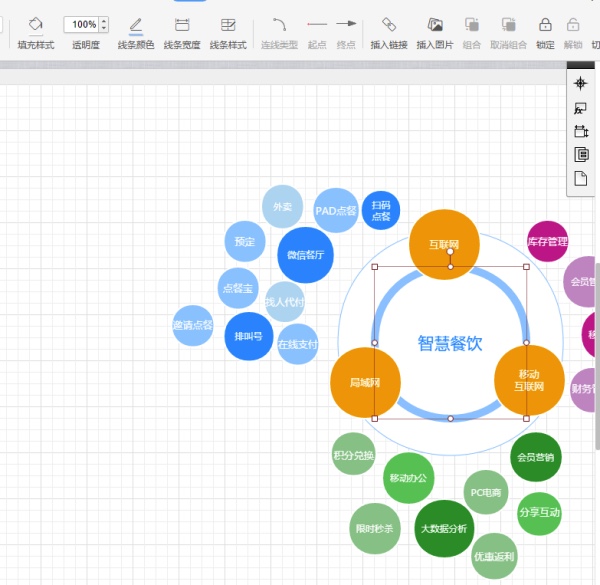The width and height of the screenshot is (600, 585).
Task: Open the fx data attributes panel icon
Action: 581,107
